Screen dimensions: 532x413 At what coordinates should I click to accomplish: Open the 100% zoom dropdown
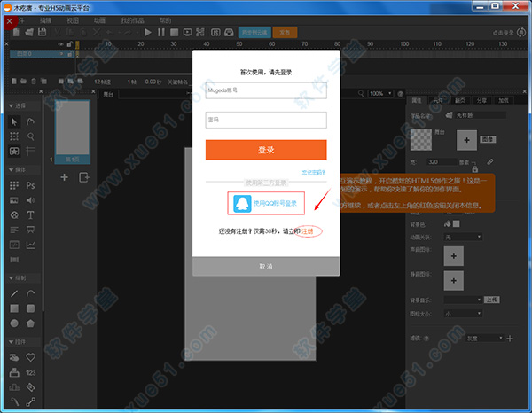[x=380, y=93]
